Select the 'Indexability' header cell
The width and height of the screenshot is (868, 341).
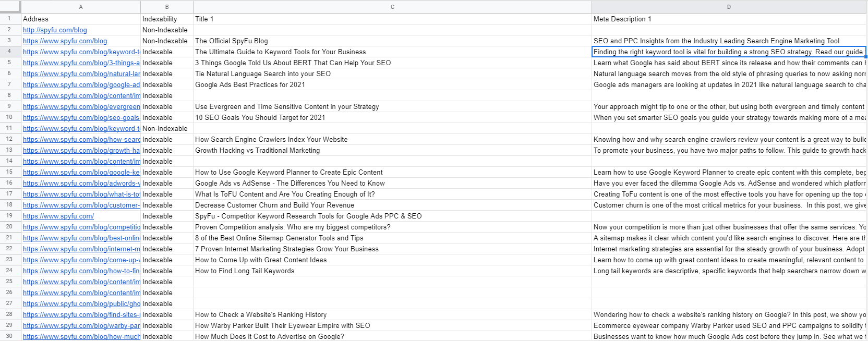pyautogui.click(x=167, y=19)
